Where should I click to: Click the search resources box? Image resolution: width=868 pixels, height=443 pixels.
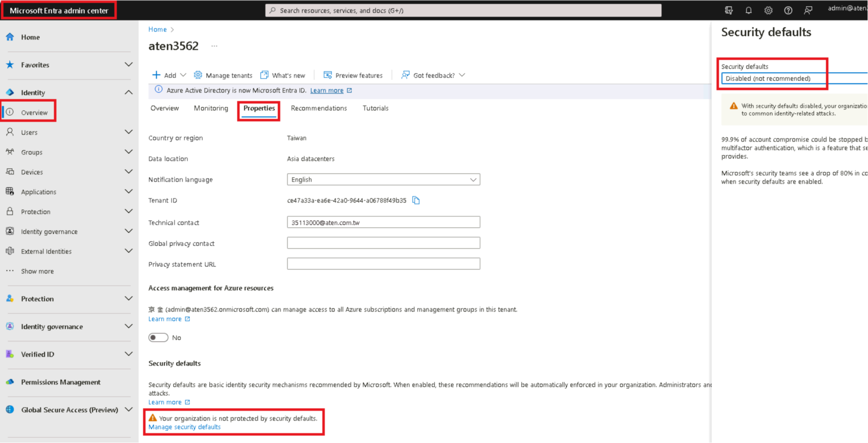pos(463,10)
